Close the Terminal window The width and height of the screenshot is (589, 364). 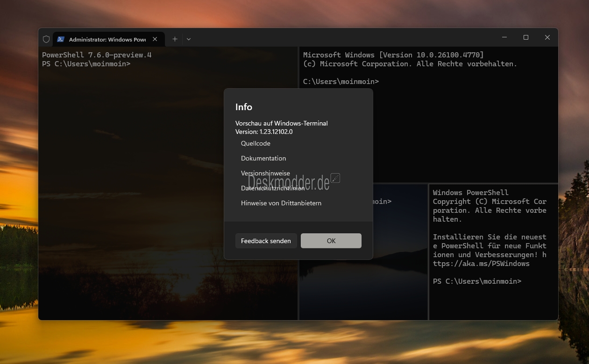pos(547,37)
